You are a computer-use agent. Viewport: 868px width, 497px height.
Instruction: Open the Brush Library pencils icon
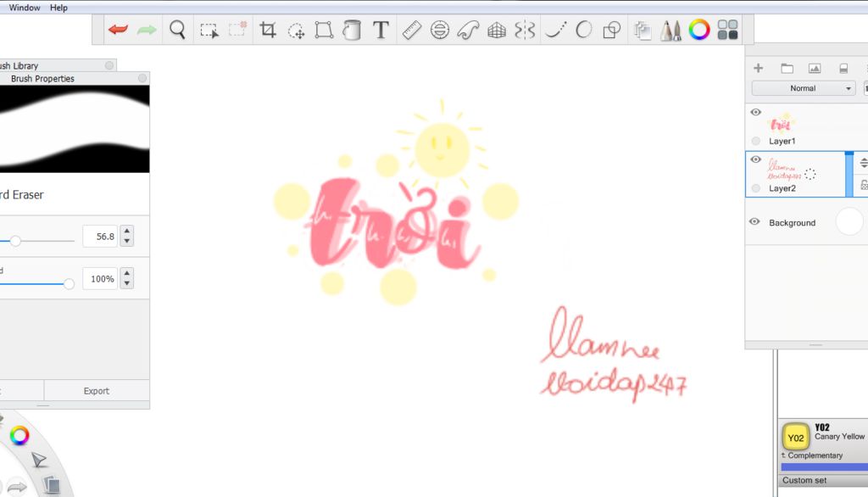670,30
